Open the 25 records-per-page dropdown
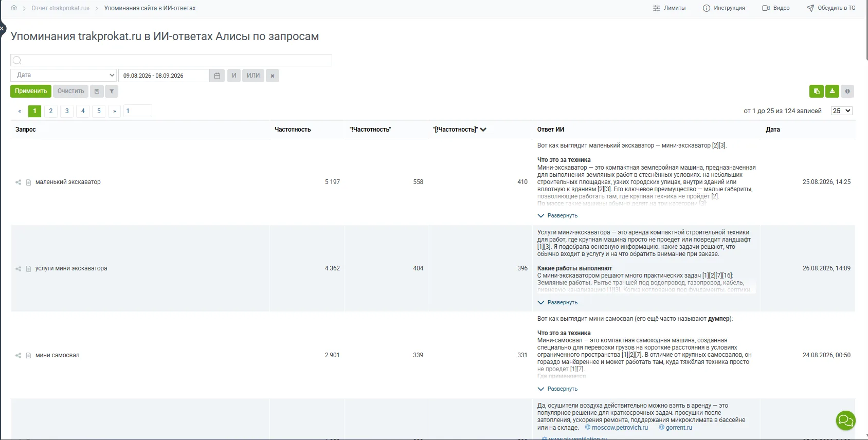The image size is (868, 440). pyautogui.click(x=842, y=111)
